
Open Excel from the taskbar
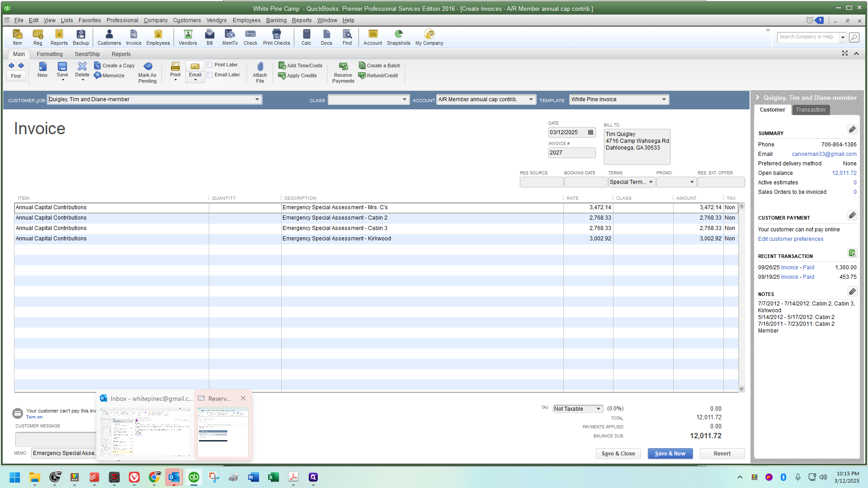point(273,477)
